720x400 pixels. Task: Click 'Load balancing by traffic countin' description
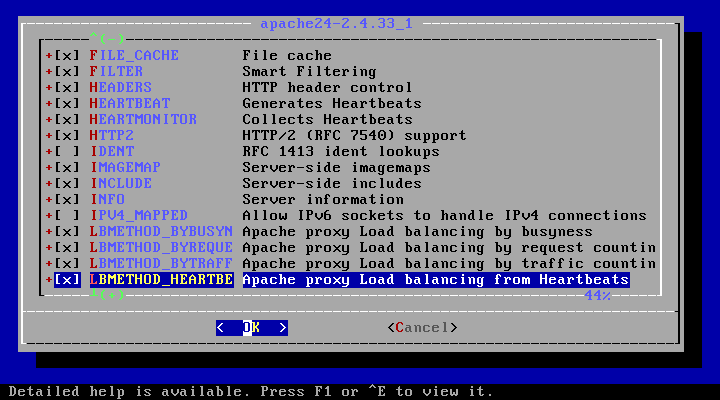pos(449,264)
